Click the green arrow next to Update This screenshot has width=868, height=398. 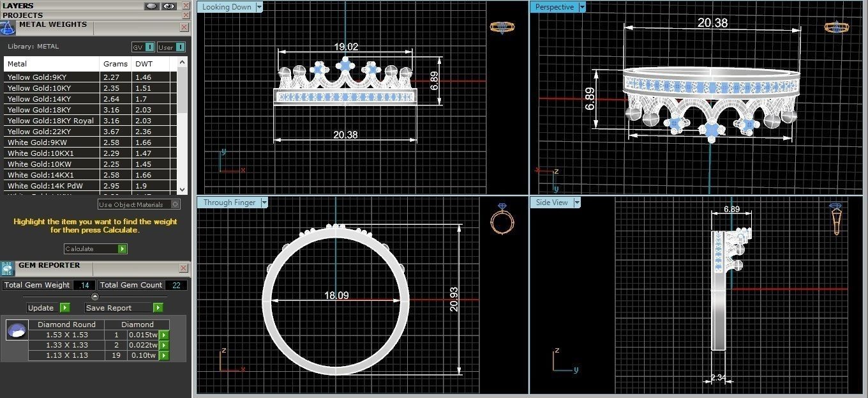point(65,307)
